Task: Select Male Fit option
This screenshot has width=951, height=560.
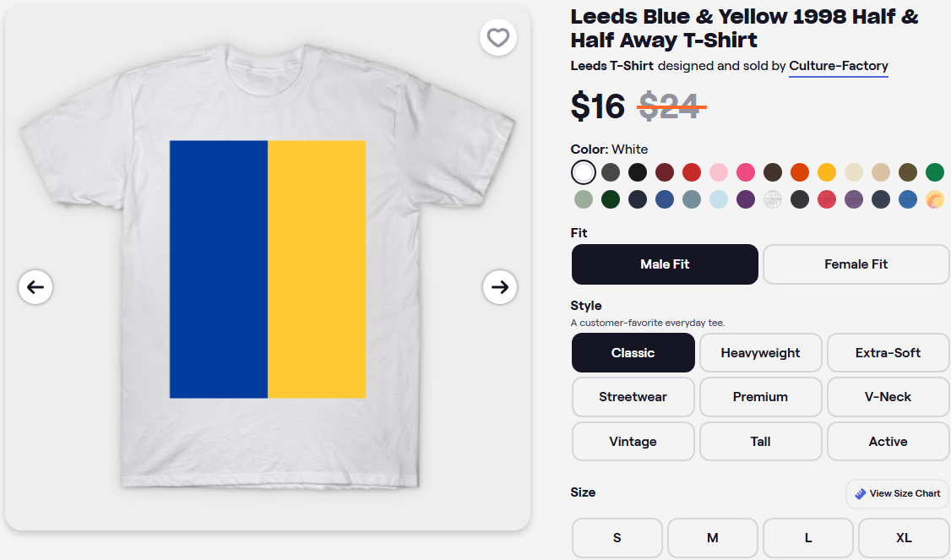Action: coord(665,264)
